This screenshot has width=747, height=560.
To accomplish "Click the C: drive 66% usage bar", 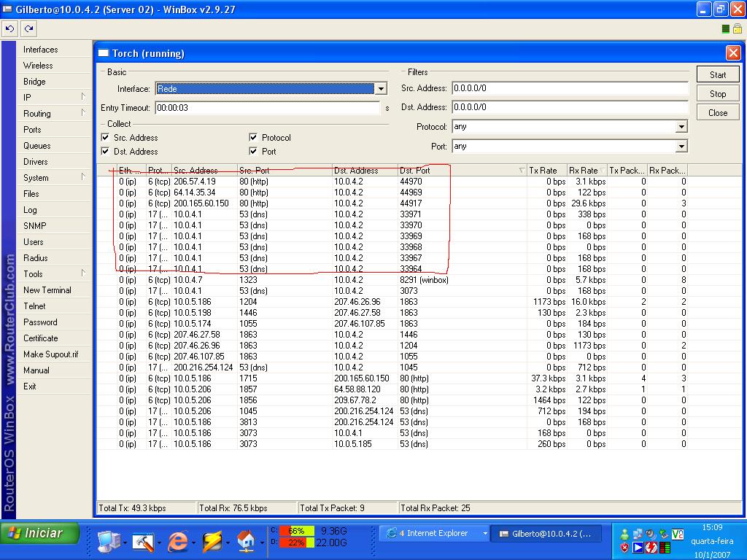I will pos(296,531).
